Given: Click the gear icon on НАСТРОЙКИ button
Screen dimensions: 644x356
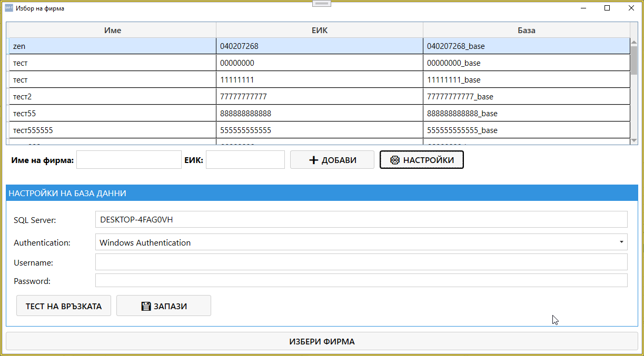Looking at the screenshot, I should pos(395,160).
